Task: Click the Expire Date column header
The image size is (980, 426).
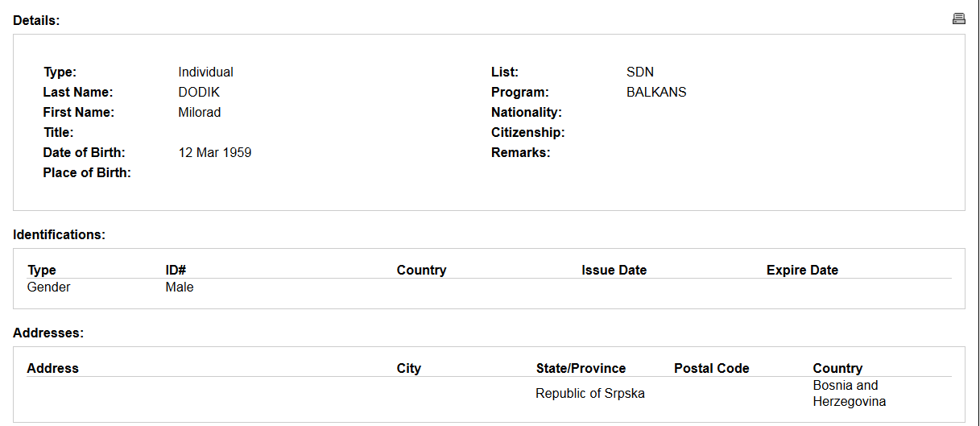Action: [801, 271]
